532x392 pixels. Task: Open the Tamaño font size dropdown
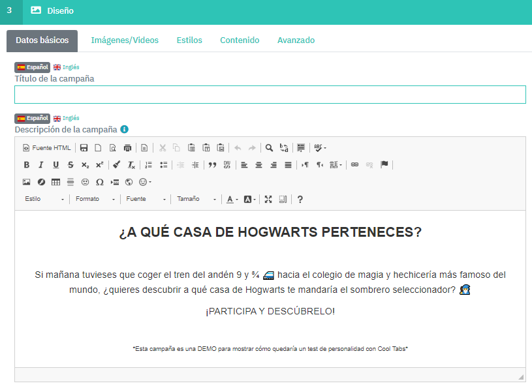click(x=196, y=200)
